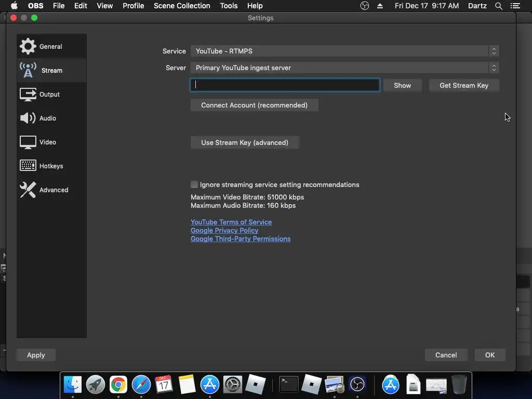Launch Safari from the Dock
This screenshot has height=399, width=532.
coord(141,384)
